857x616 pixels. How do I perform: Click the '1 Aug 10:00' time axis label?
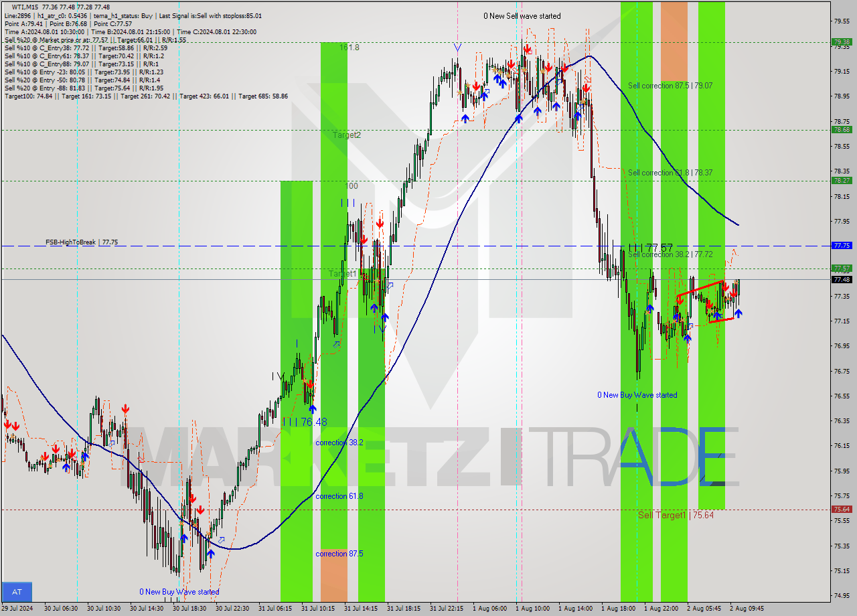point(532,608)
